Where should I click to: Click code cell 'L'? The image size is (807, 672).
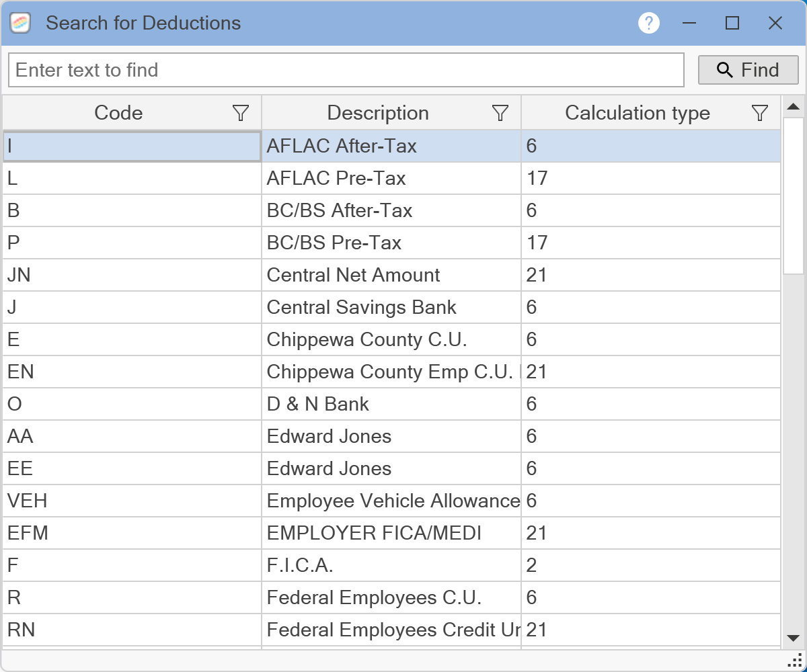click(x=132, y=178)
